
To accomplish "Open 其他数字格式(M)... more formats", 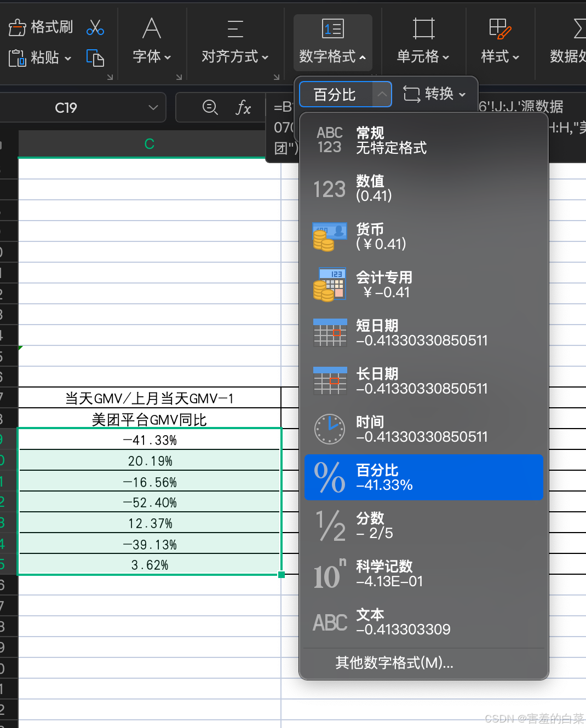I will [423, 663].
